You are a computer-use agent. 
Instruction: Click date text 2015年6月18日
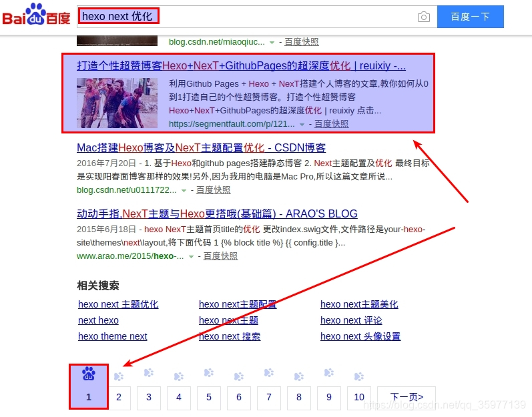[106, 230]
